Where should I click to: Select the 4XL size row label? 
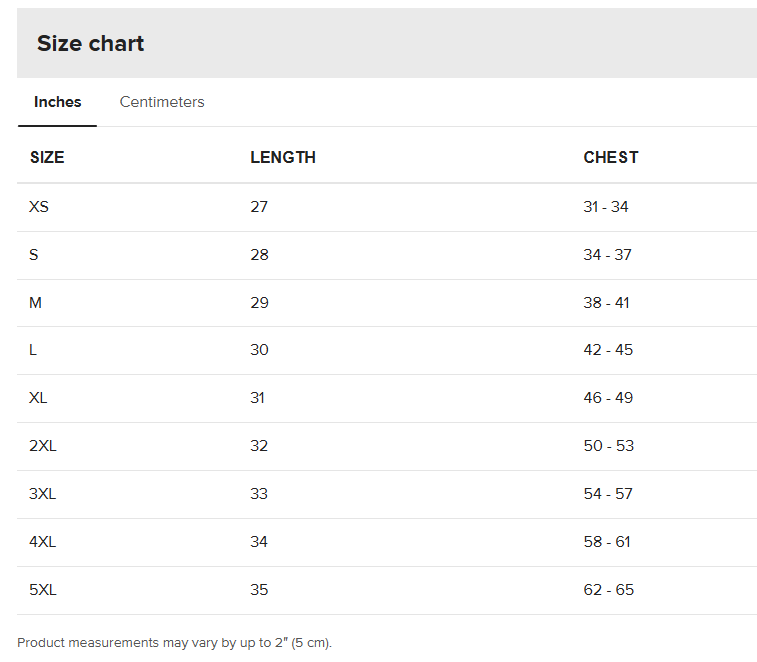[x=43, y=542]
